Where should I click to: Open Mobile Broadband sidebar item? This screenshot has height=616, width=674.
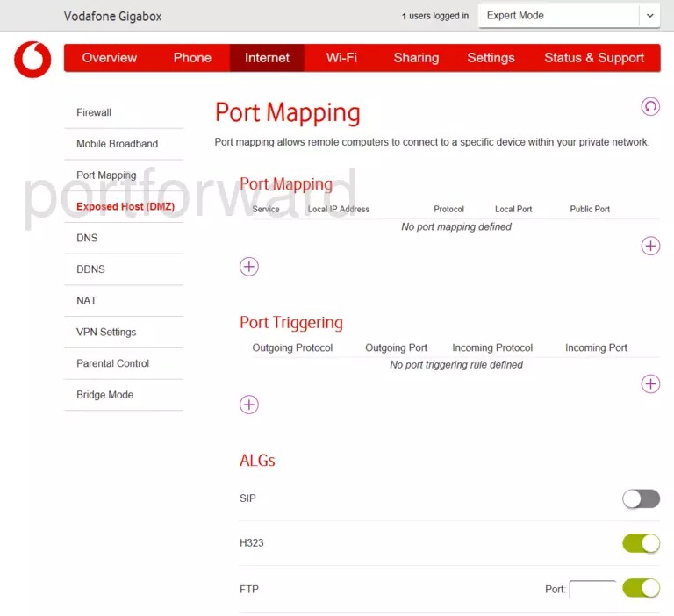(124, 144)
